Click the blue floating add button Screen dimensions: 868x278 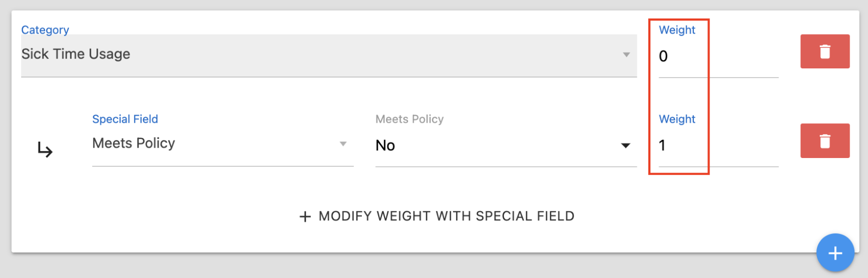[x=835, y=253]
